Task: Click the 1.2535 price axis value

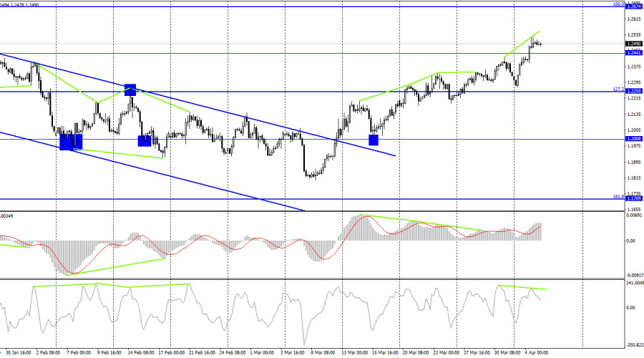Action: (x=635, y=35)
